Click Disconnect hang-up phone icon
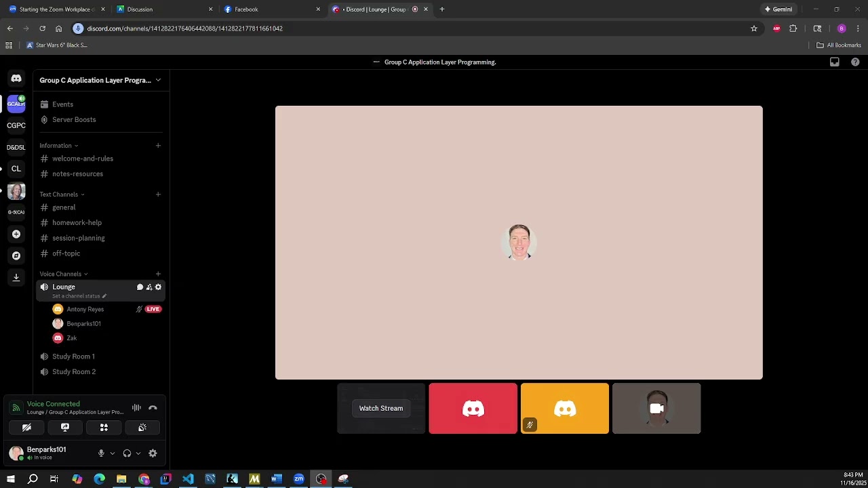Image resolution: width=868 pixels, height=488 pixels. [153, 408]
